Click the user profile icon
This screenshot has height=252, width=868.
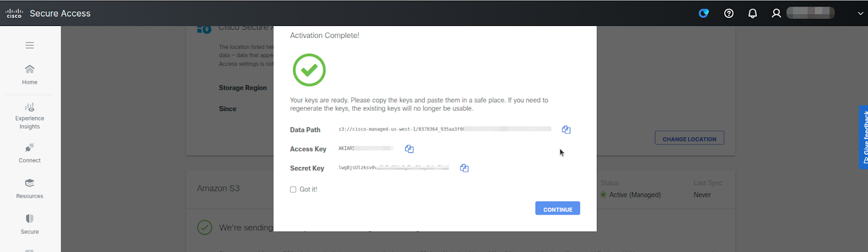tap(776, 13)
